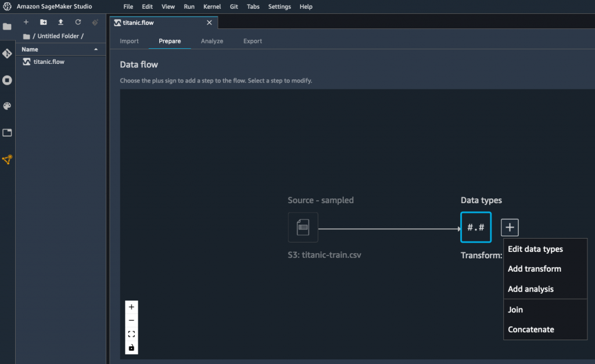Open the Kernel menu
The width and height of the screenshot is (595, 364).
coord(212,6)
